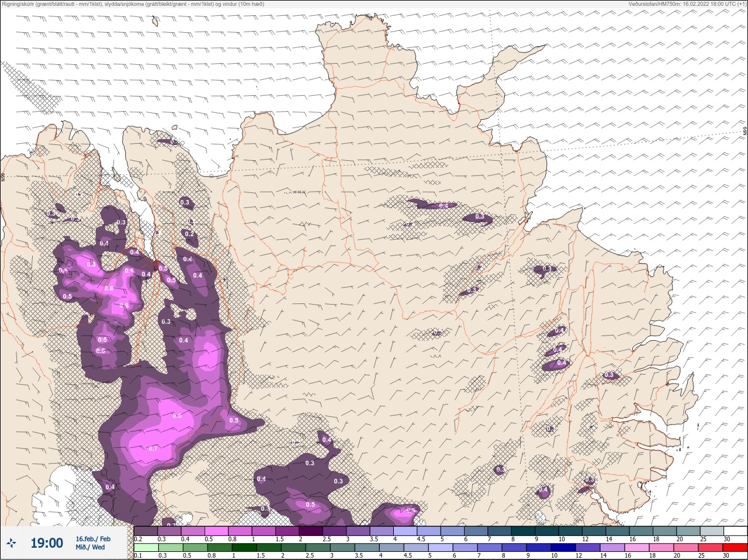The width and height of the screenshot is (748, 560).
Task: Select the light pink 16 swatch in the bottom legend row
Action: click(637, 548)
